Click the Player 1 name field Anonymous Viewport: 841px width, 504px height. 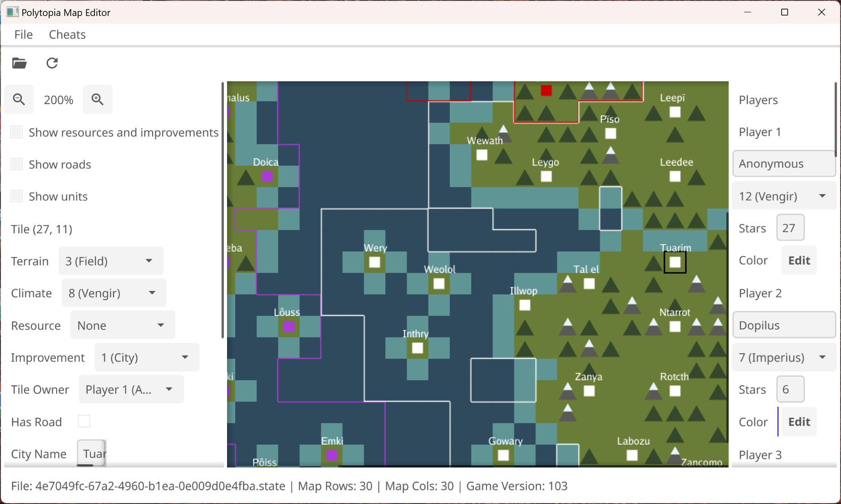[784, 164]
